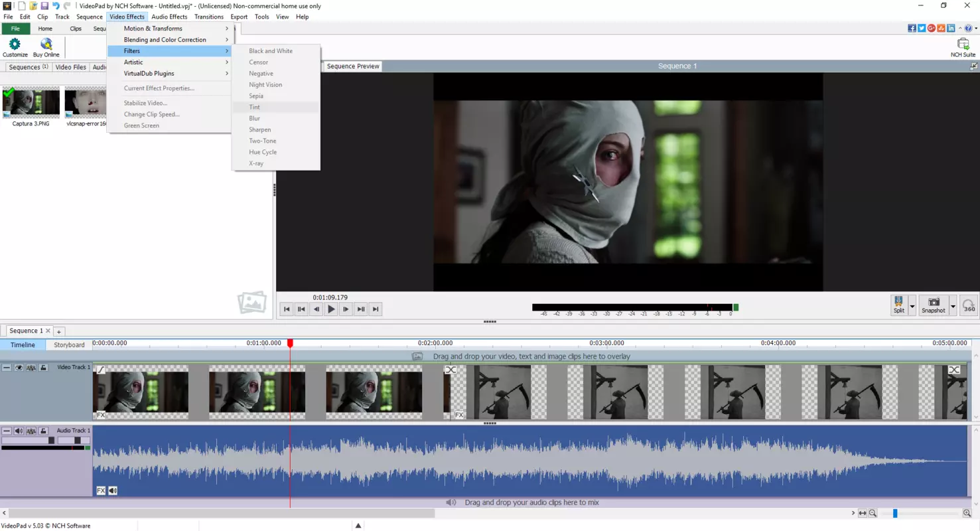Toggle Audio Track 1 group linking
This screenshot has height=531, width=980.
coord(31,431)
